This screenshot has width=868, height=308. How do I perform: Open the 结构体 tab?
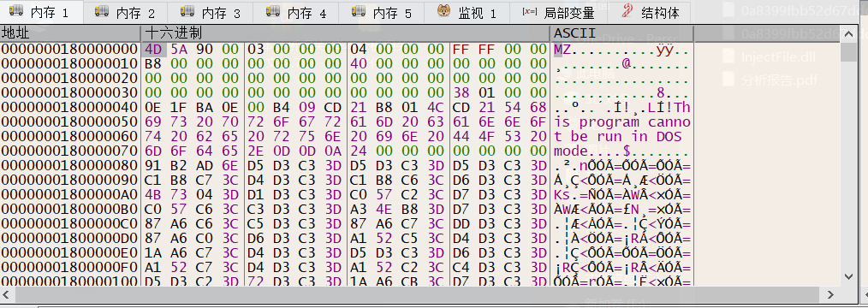click(x=650, y=12)
